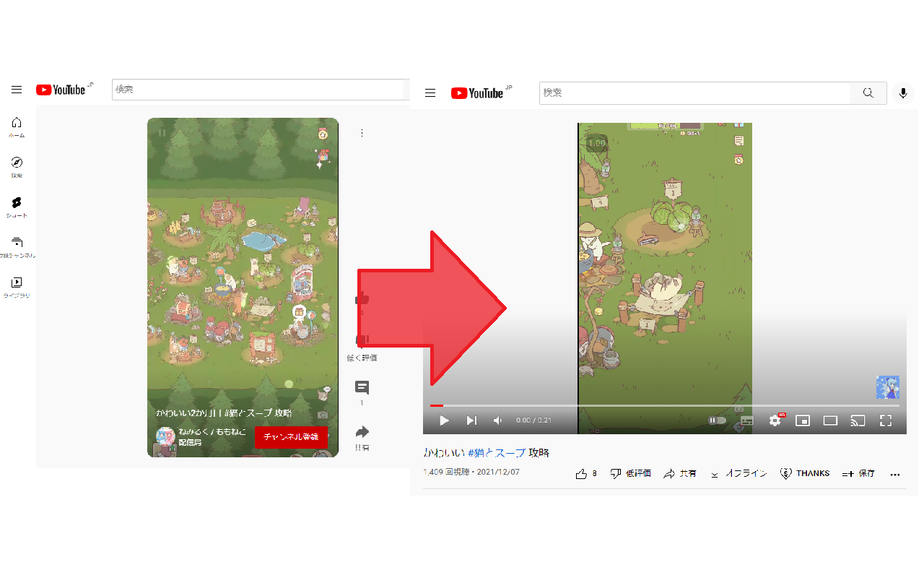The image size is (924, 578).
Task: Click inside the 検索 search field
Action: click(x=693, y=92)
